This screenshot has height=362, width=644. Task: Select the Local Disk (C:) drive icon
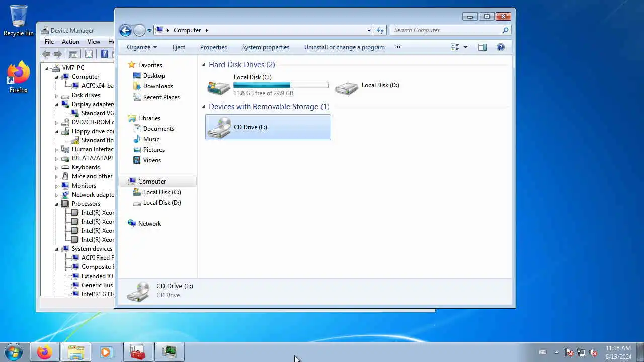219,86
